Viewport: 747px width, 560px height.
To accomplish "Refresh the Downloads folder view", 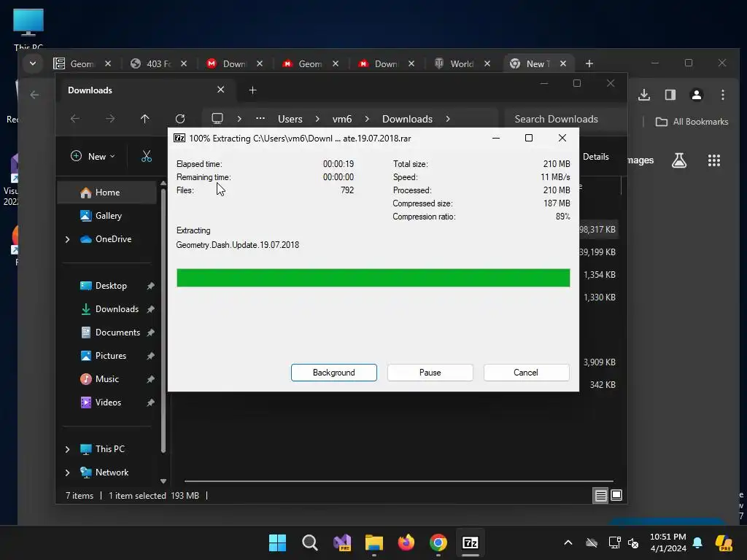I will pos(180,119).
